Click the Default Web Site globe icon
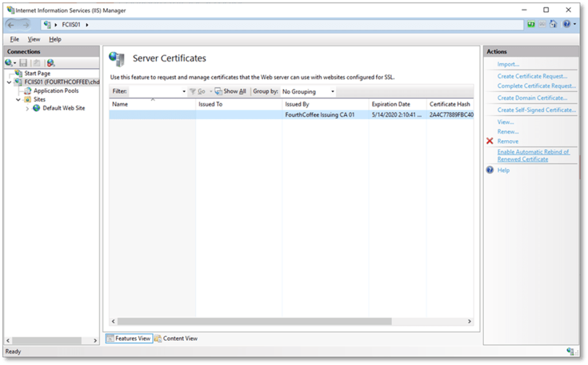 point(37,108)
